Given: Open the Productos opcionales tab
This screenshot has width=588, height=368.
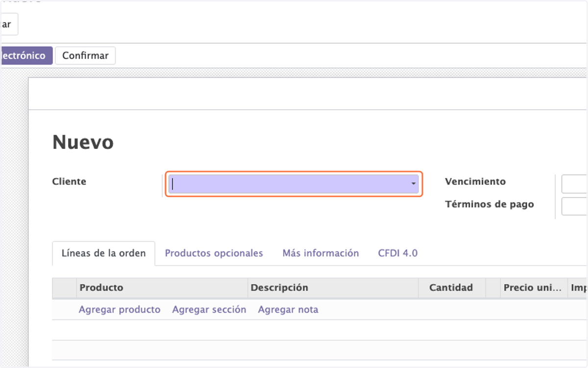Looking at the screenshot, I should tap(214, 253).
